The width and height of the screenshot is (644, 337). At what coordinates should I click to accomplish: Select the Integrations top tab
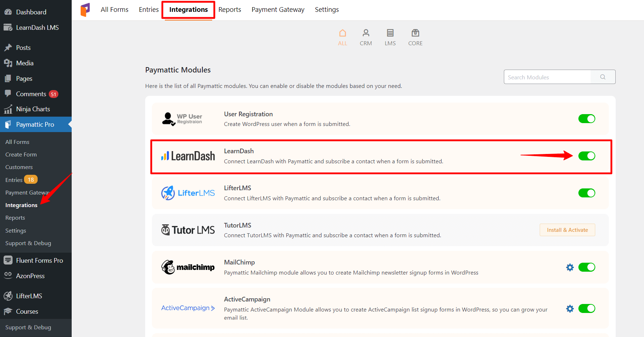point(189,10)
